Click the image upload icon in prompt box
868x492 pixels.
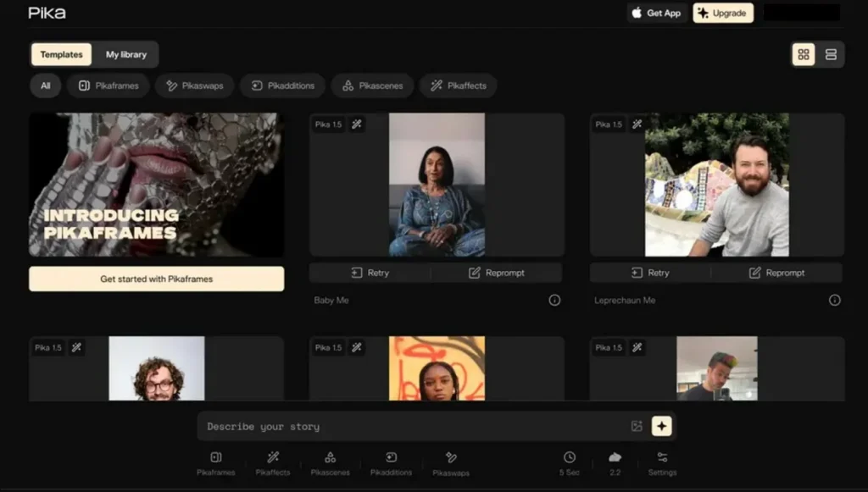pyautogui.click(x=637, y=427)
